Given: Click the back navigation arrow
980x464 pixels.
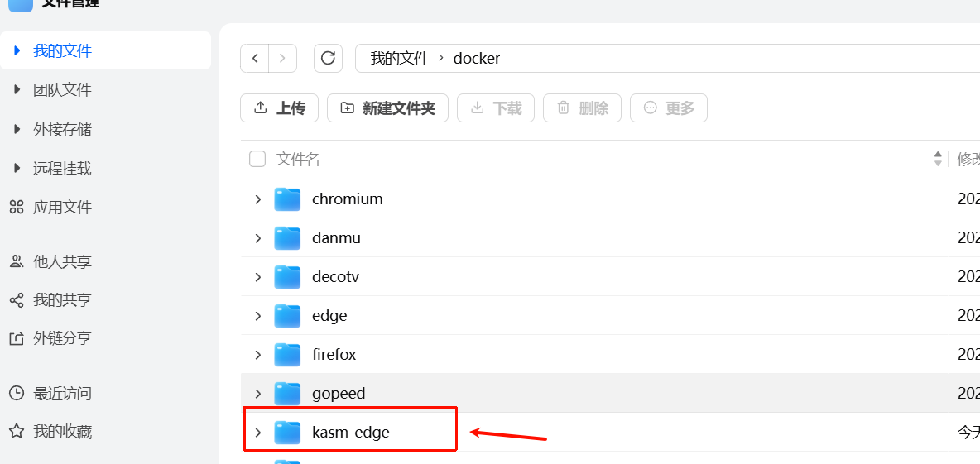Looking at the screenshot, I should 255,58.
